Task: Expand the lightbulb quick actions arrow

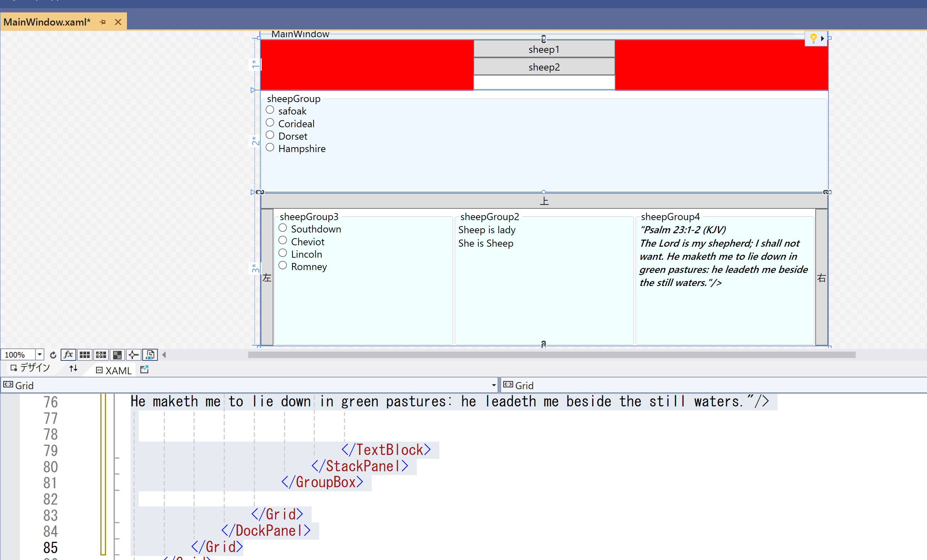Action: pos(822,38)
